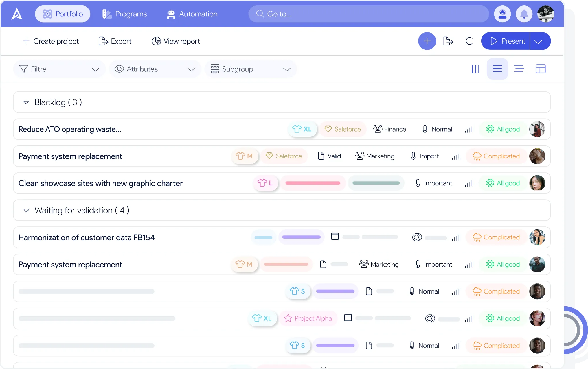Switch to vertical columns view
The image size is (588, 369).
click(475, 69)
